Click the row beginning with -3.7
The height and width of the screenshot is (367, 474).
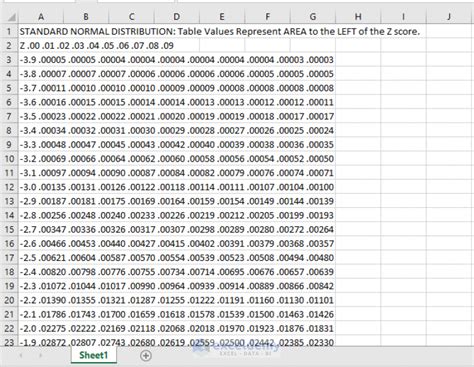click(177, 88)
